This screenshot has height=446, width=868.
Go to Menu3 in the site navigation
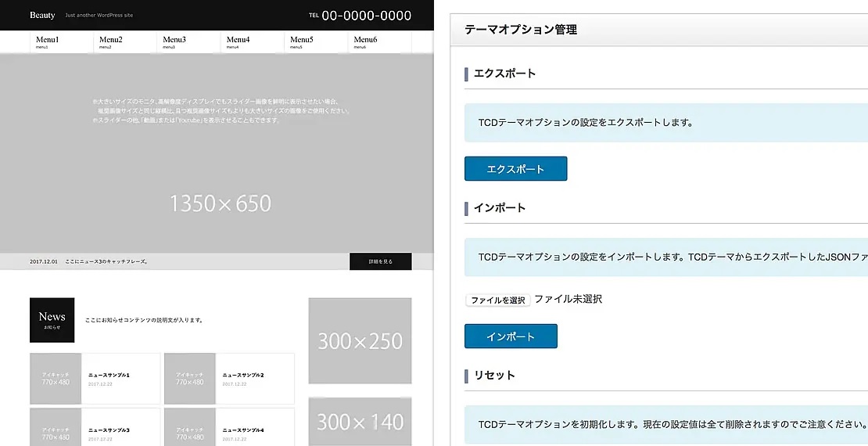click(x=174, y=41)
